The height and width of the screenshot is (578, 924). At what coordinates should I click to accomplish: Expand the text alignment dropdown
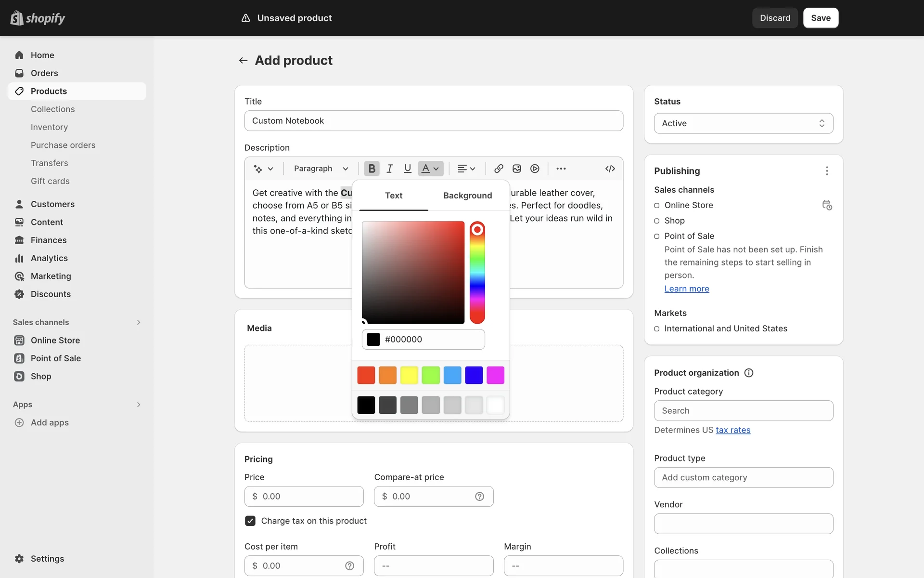(466, 169)
